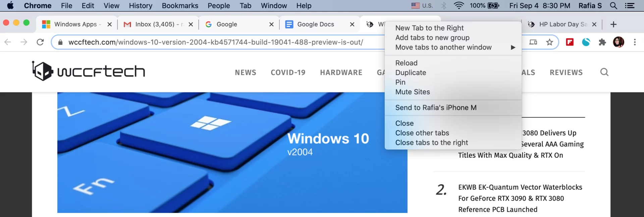Go to the REVIEWS section
The image size is (644, 217).
[566, 72]
